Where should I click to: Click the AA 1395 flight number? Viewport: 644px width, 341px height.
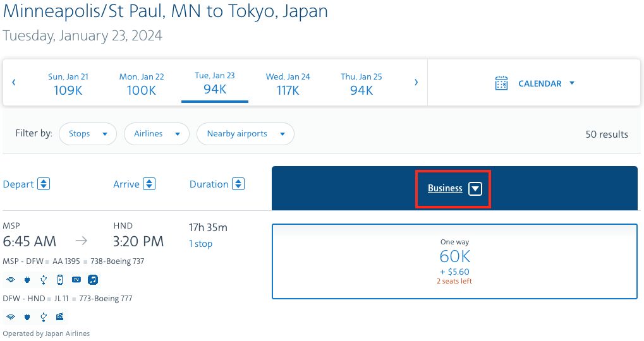pos(66,261)
